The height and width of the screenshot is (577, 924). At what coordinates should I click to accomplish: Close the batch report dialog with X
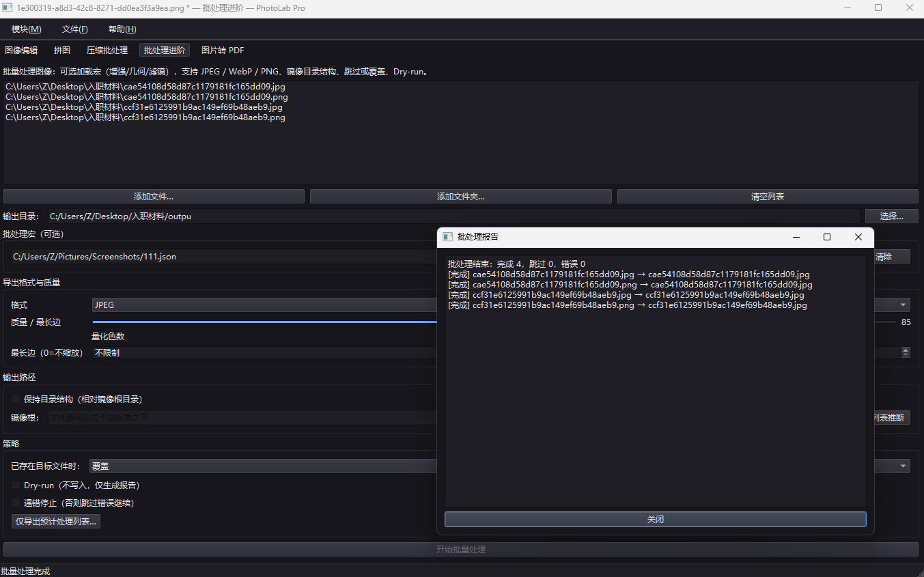[x=858, y=237]
